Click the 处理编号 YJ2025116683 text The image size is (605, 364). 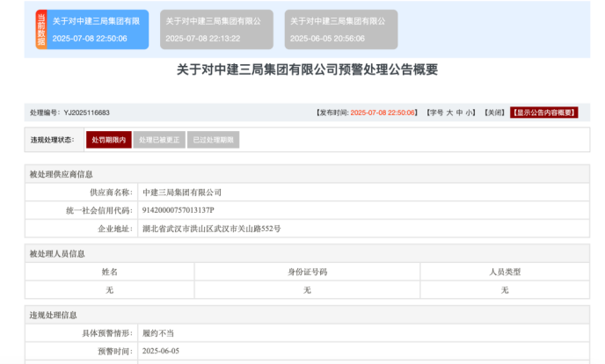pos(69,113)
